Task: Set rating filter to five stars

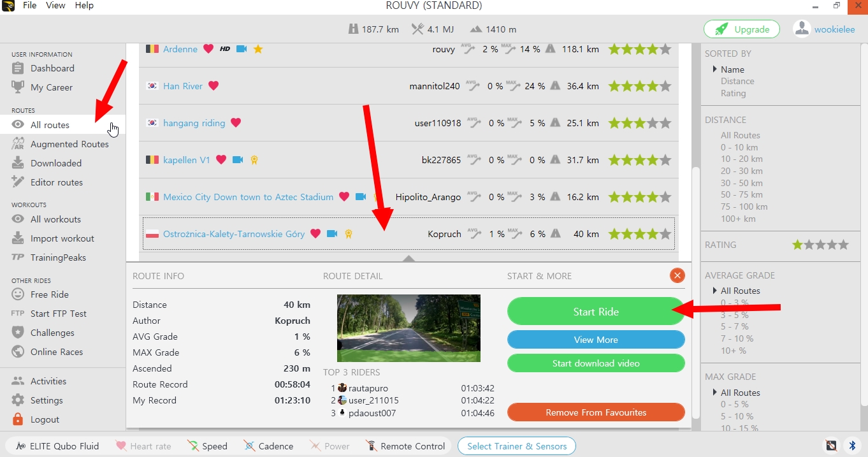Action: tap(843, 244)
